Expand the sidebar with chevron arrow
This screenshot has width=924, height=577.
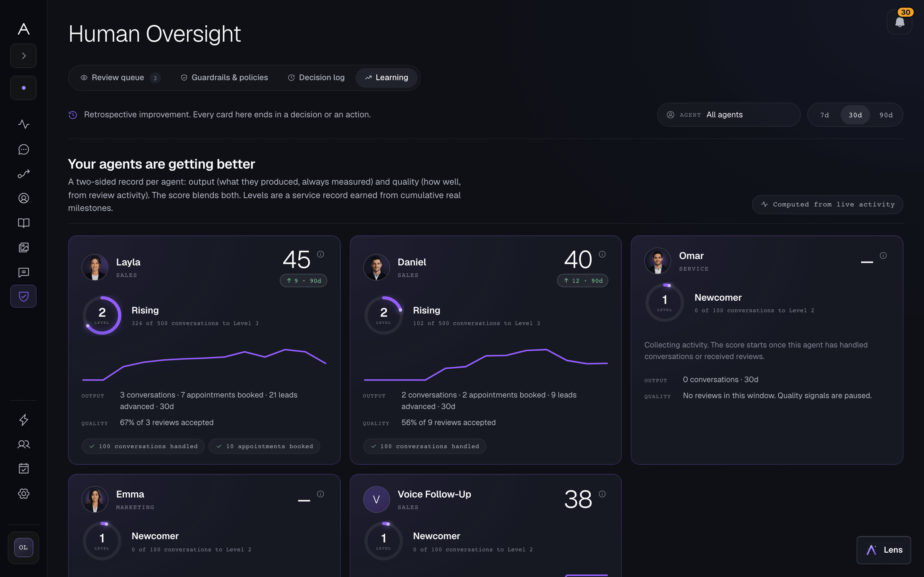24,56
